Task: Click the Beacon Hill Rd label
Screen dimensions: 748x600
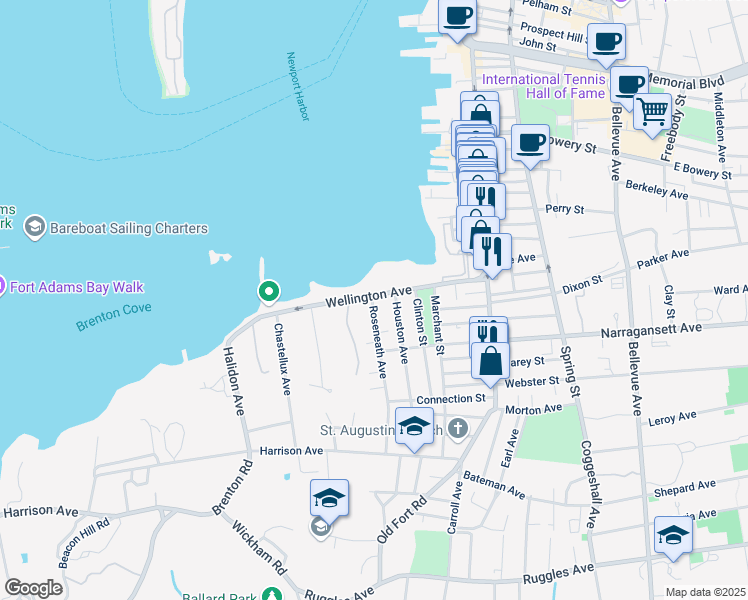Action: 84,543
